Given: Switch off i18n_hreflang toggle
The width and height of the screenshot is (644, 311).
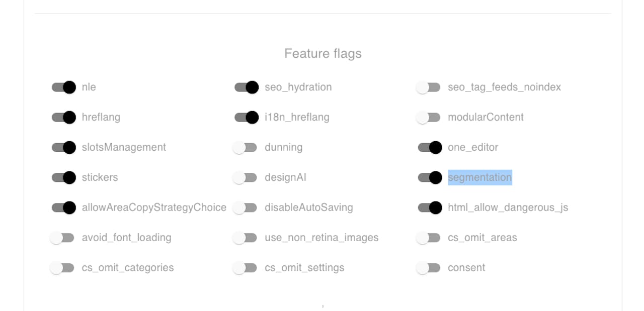Looking at the screenshot, I should 247,118.
